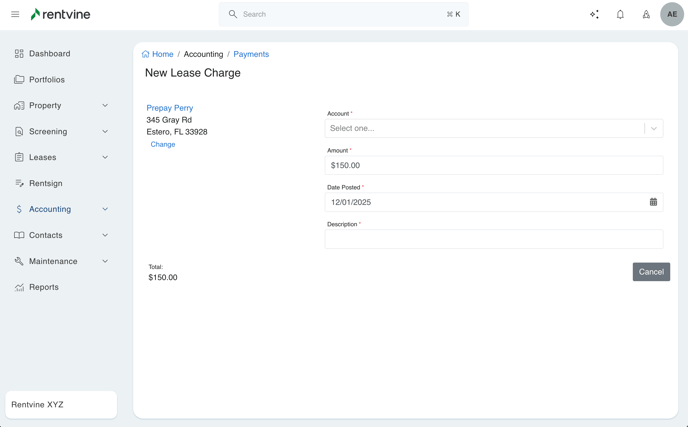
Task: Select Rentsign in the sidebar
Action: point(45,183)
